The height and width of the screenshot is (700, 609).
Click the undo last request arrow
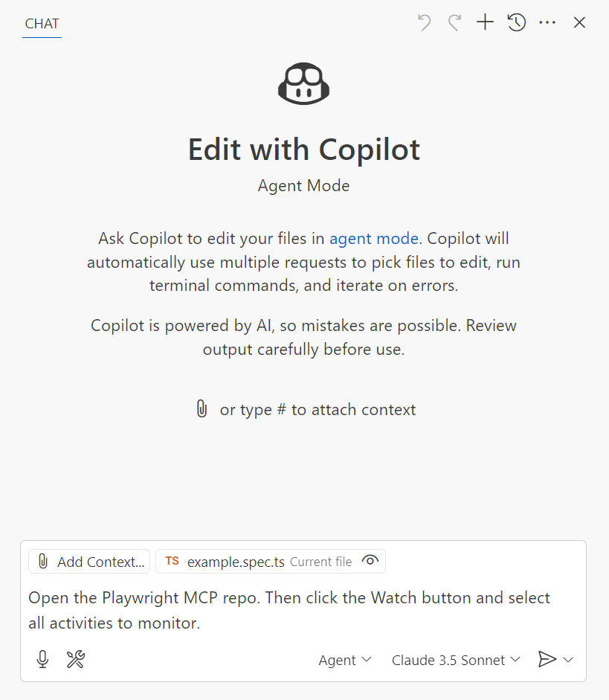pos(425,23)
